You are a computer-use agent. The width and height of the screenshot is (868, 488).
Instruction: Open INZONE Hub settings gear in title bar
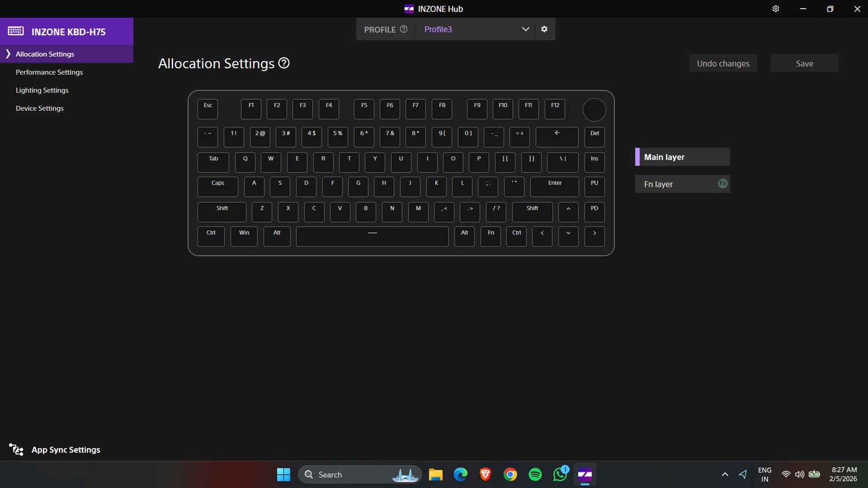(775, 9)
